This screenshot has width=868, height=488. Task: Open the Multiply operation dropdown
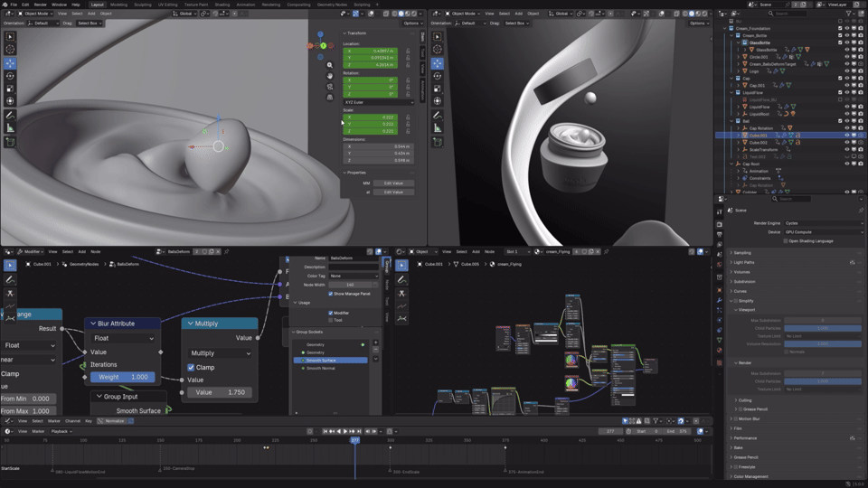220,353
